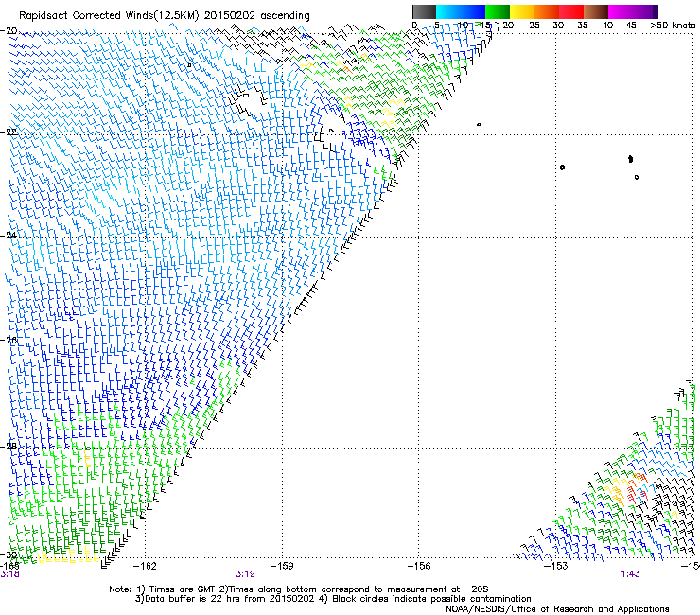Image resolution: width=700 pixels, height=615 pixels.
Task: Click the red 30-35 knots legend swatch
Action: (x=571, y=11)
